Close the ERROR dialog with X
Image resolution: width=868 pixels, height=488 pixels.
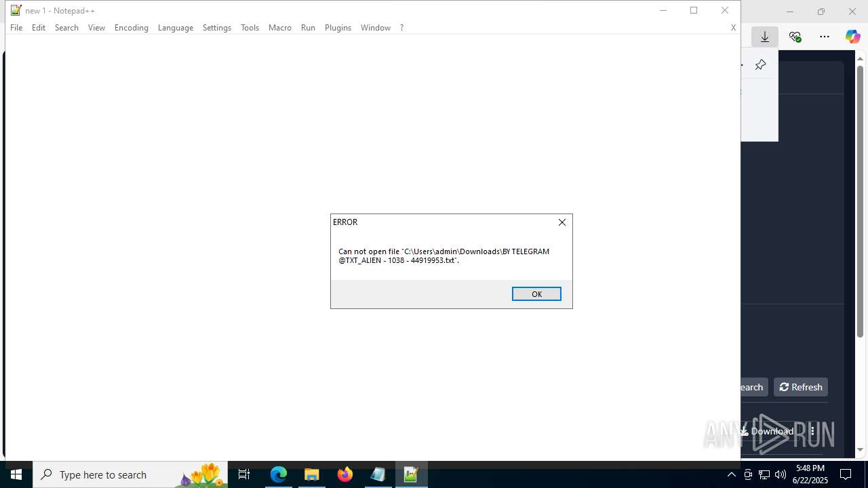click(562, 222)
